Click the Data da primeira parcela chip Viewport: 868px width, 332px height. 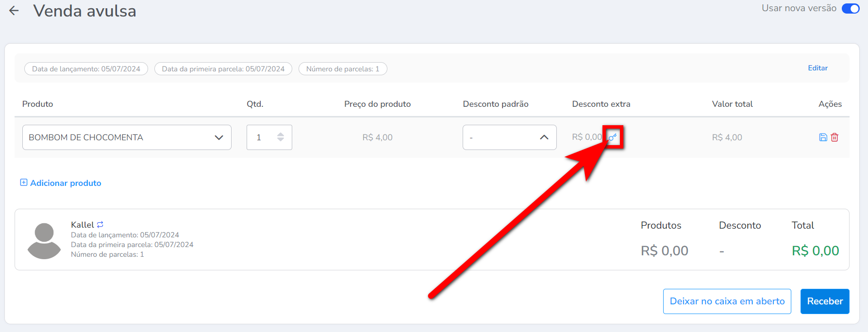pyautogui.click(x=223, y=69)
